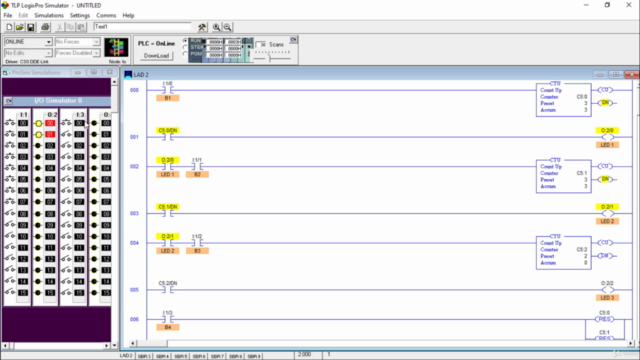
Task: Open a file using the folder icon
Action: [x=20, y=27]
